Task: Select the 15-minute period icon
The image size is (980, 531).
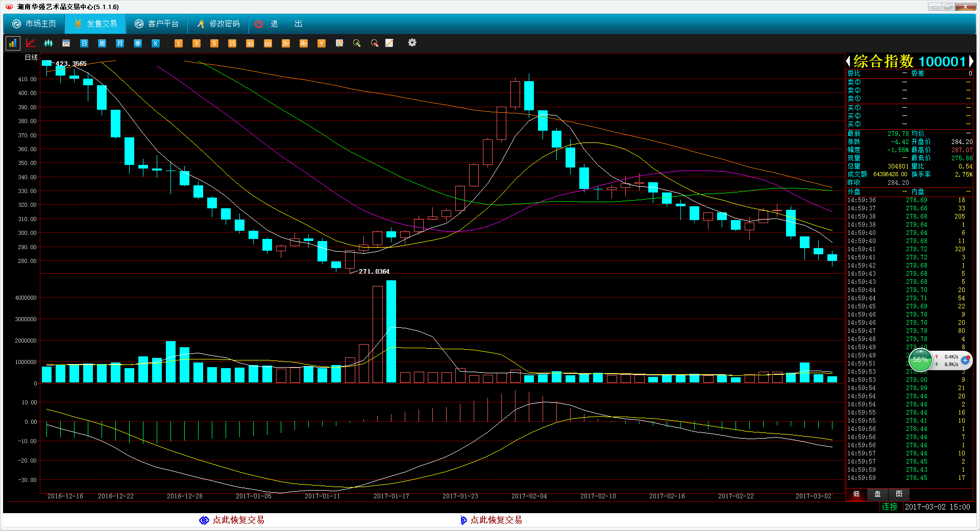Action: [232, 43]
